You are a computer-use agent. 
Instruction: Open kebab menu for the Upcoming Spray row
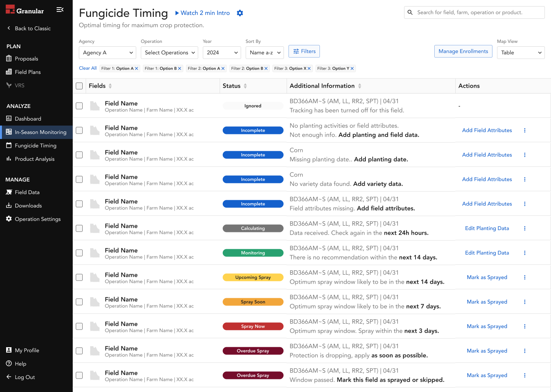(x=525, y=278)
